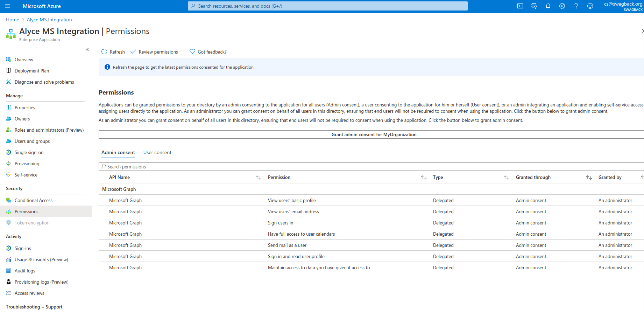Click the Microsoft Azure portal title
Image resolution: width=644 pixels, height=312 pixels.
[42, 6]
